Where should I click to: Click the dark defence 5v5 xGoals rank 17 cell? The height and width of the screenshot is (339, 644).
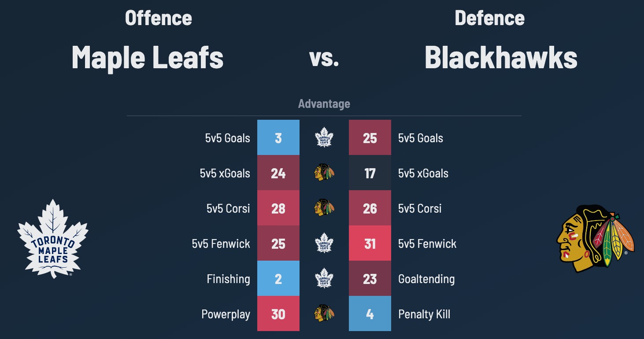370,173
